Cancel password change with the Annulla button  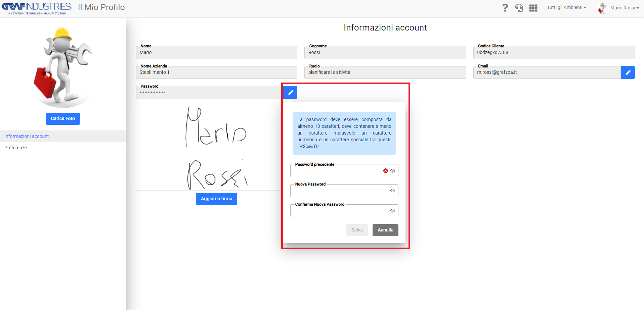coord(385,230)
